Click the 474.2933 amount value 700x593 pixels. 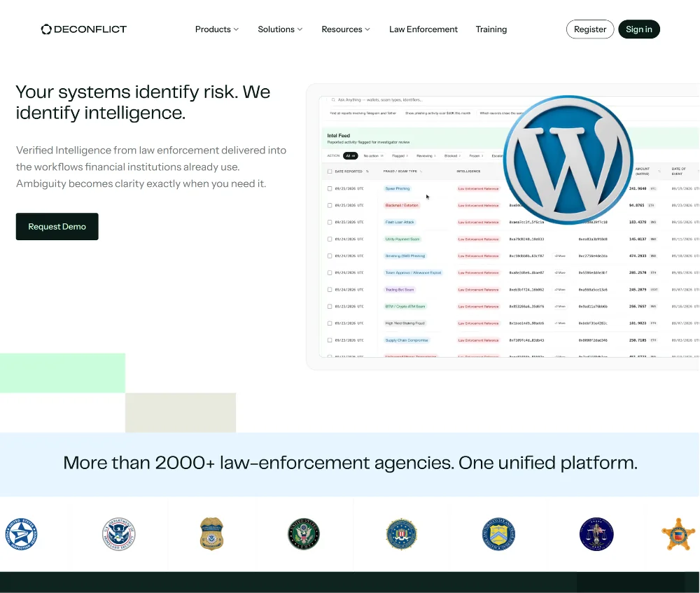point(638,256)
